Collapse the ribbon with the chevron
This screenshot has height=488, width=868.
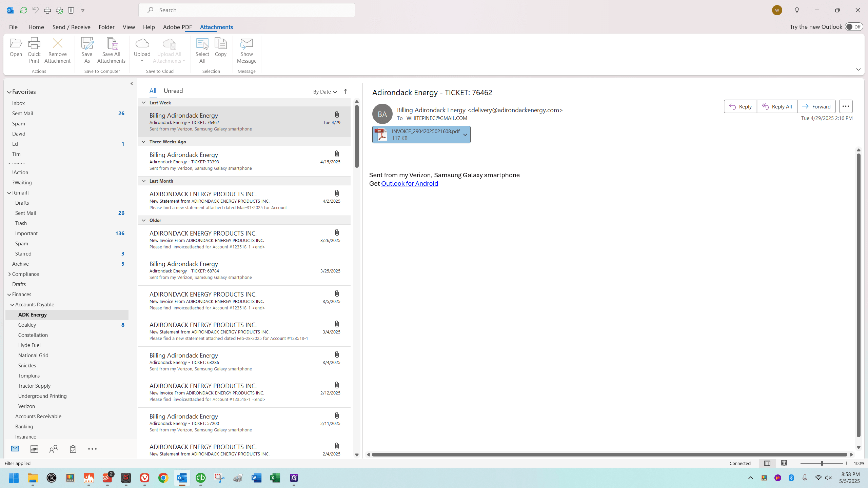(858, 69)
